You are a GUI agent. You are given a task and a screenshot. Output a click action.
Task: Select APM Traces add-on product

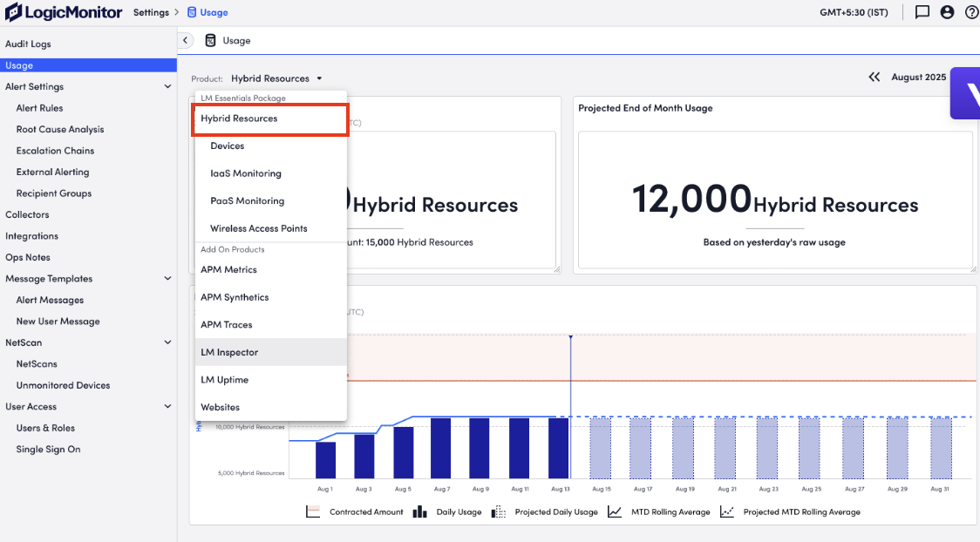[270, 324]
